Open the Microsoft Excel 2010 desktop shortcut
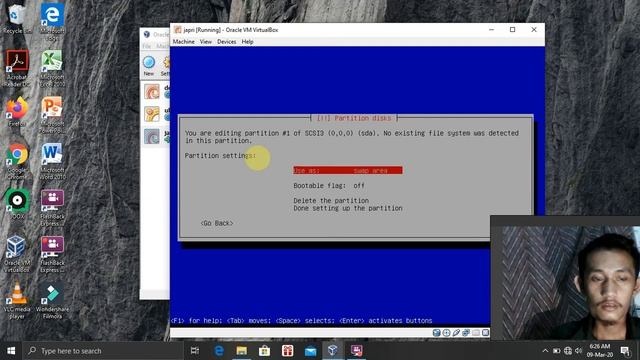Image resolution: width=640 pixels, height=360 pixels. 52,68
